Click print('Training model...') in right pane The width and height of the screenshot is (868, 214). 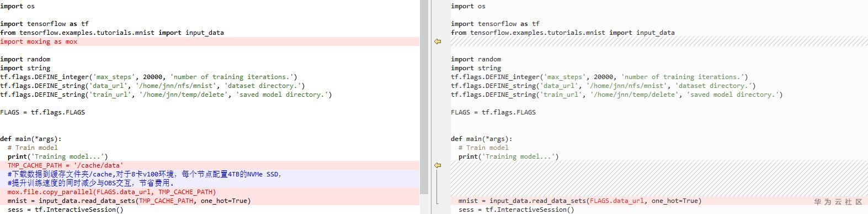(509, 156)
